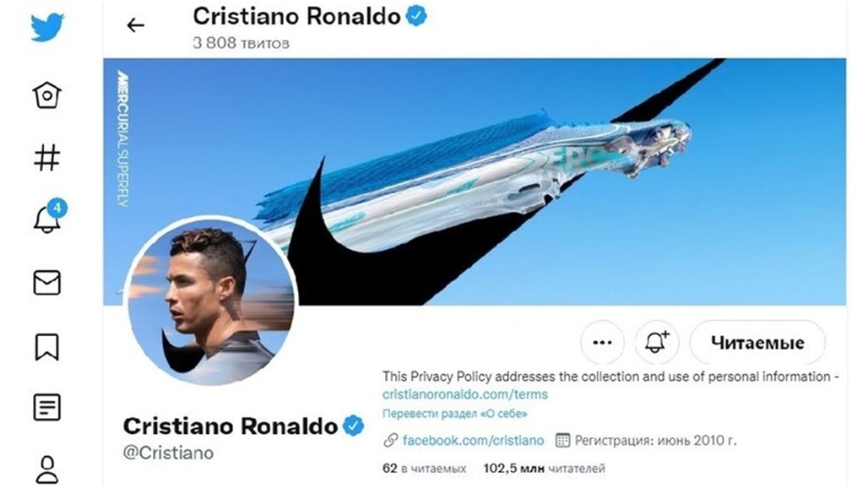Click the Читаемые following button
Viewport: 868px width, 488px height.
757,343
